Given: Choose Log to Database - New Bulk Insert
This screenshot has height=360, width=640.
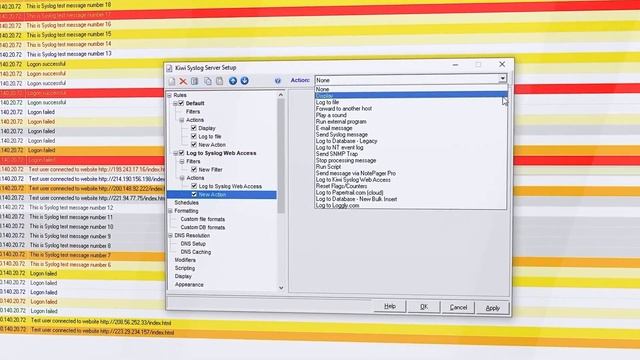Looking at the screenshot, I should point(411,199).
